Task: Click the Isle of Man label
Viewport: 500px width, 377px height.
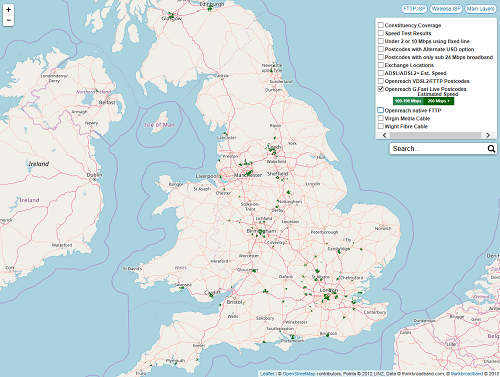Action: [159, 125]
